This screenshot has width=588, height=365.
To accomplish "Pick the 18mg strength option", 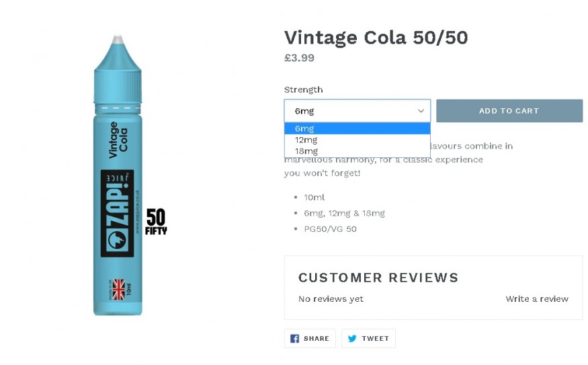I will [306, 151].
